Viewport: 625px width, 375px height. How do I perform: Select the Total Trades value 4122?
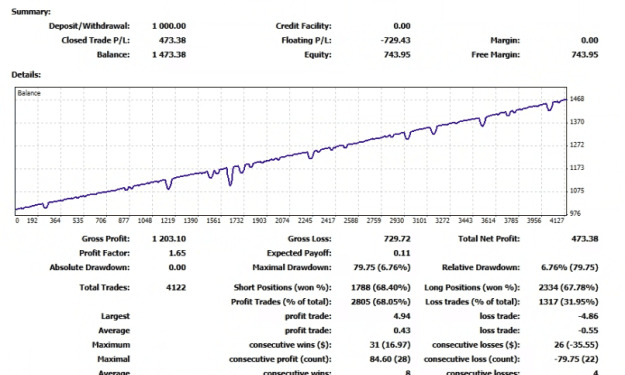[x=176, y=287]
